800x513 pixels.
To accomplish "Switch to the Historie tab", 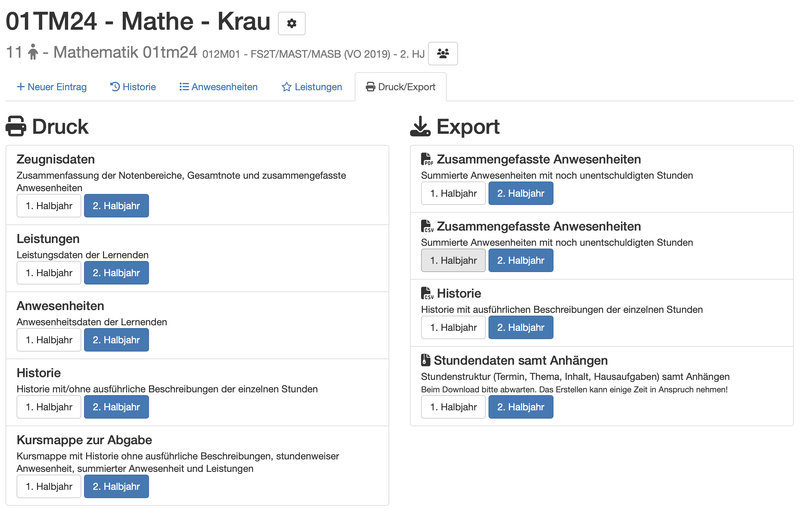I will pos(133,87).
